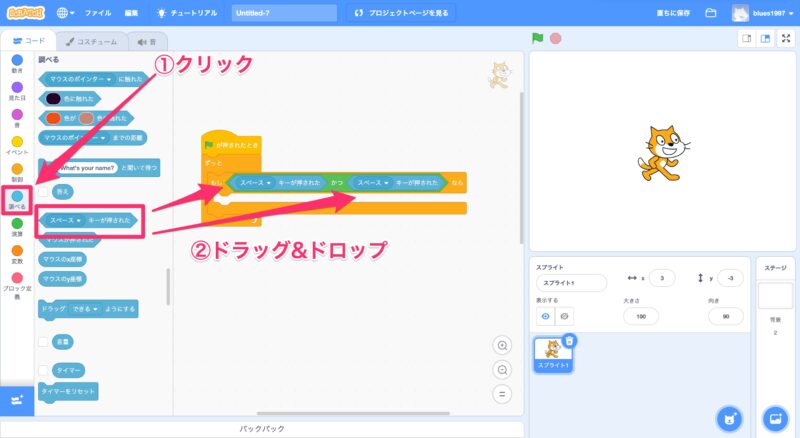Enable the 答え reporter checkbox

point(44,190)
